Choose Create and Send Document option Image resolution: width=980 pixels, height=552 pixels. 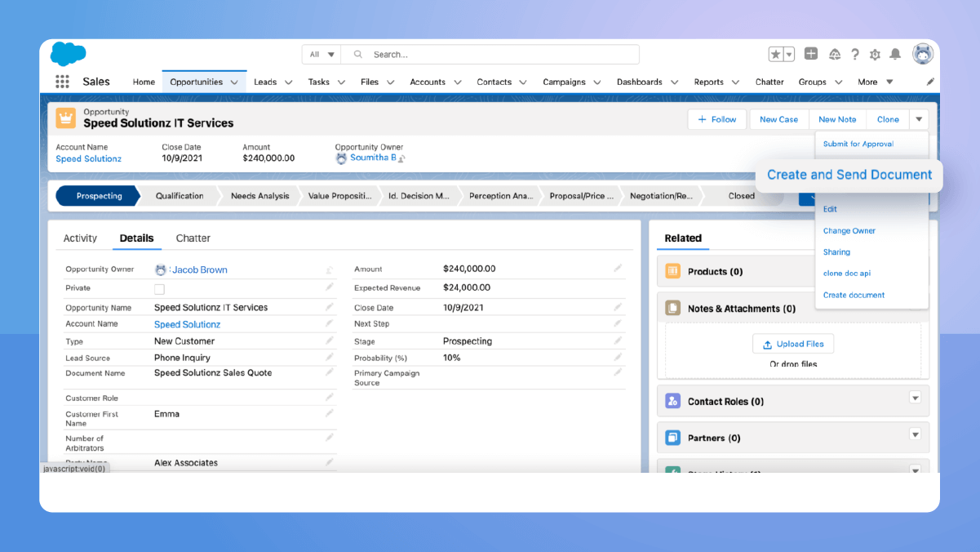pos(849,175)
